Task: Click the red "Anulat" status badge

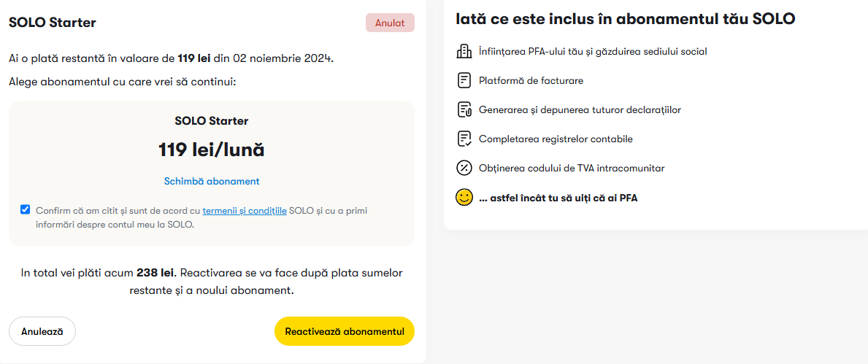Action: (390, 23)
